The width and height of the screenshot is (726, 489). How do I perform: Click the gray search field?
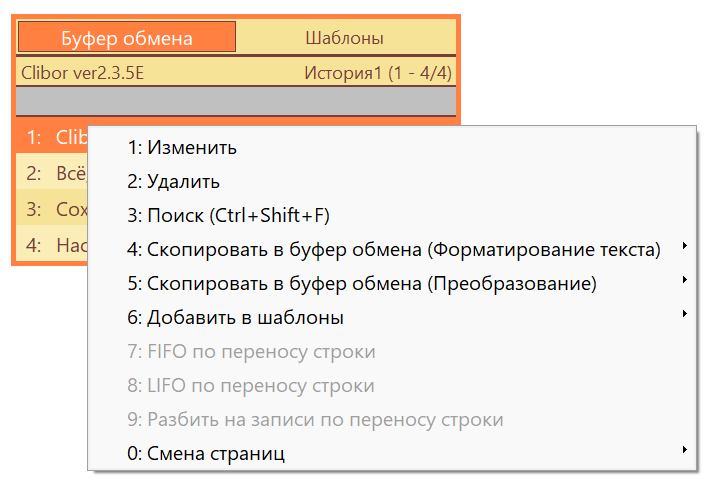236,100
